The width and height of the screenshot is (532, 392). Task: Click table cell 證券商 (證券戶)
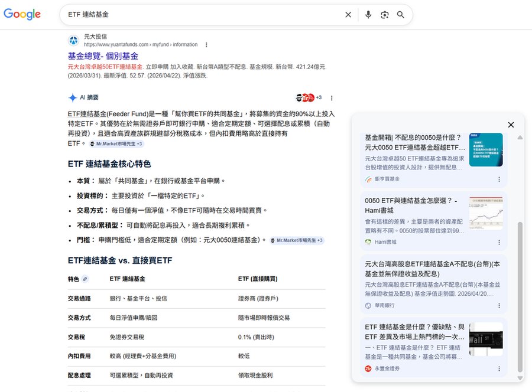(258, 299)
